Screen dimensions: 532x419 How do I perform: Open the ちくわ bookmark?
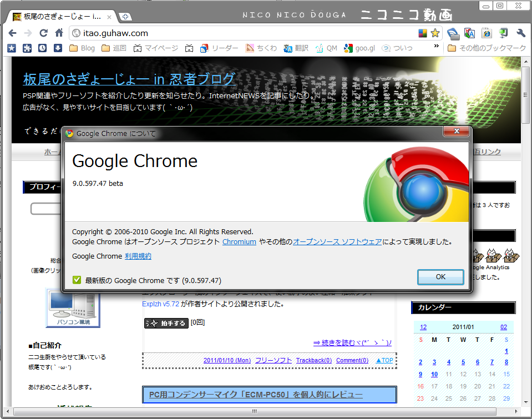(261, 48)
